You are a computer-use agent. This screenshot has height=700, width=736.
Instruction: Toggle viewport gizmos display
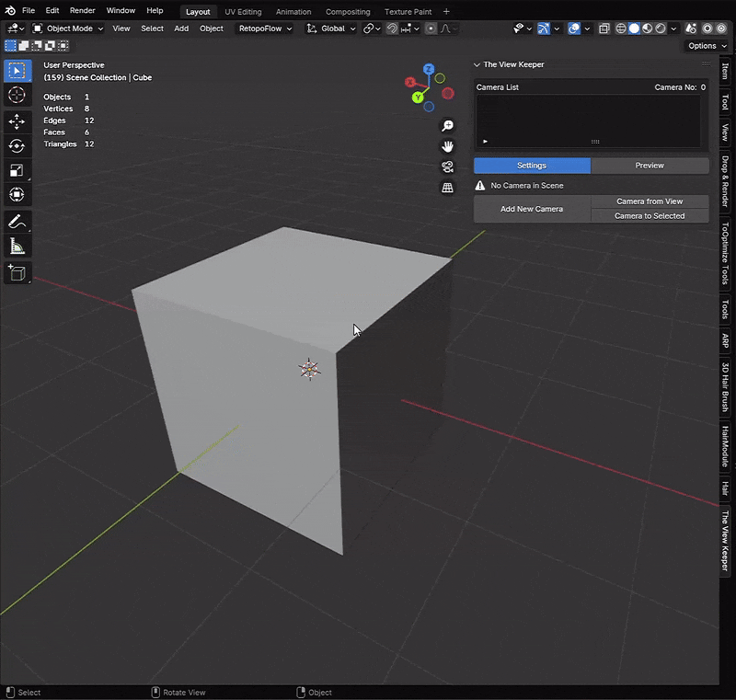(544, 29)
